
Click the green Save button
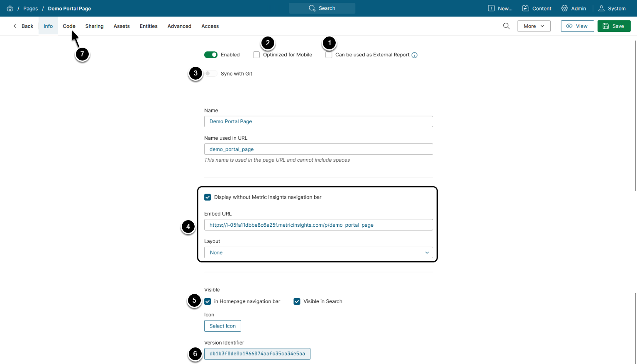(614, 26)
